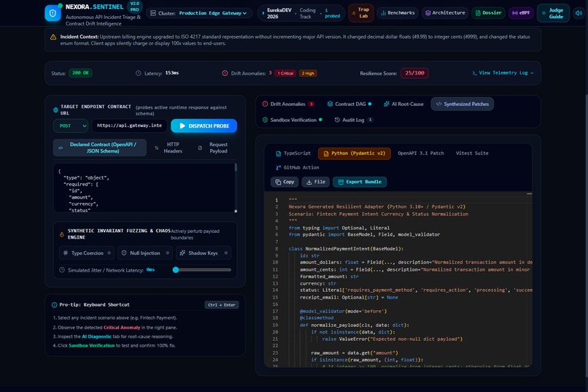Click the drift anomalies alert icon in status bar
The image size is (588, 392).
tap(225, 73)
